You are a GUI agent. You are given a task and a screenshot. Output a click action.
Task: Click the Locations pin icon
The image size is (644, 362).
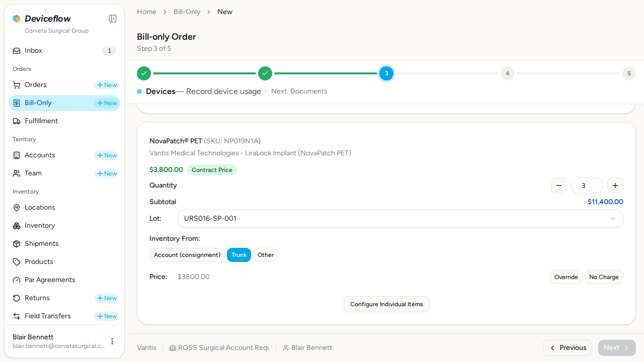(x=17, y=208)
